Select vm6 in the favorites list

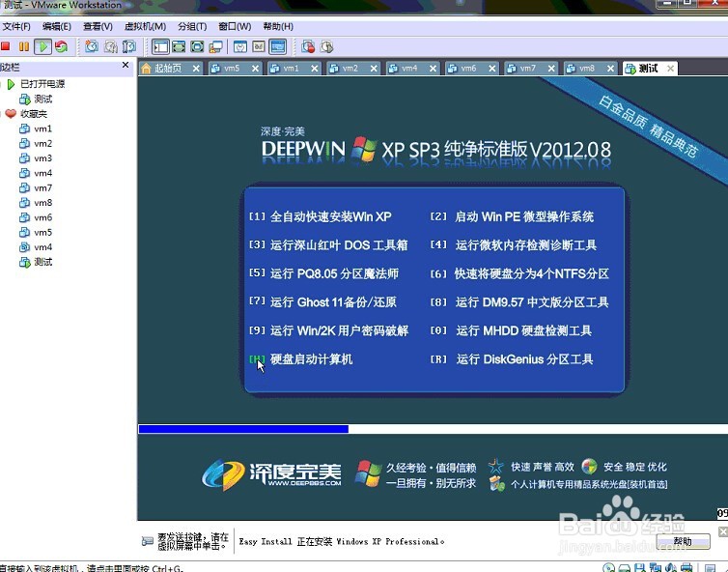coord(42,217)
